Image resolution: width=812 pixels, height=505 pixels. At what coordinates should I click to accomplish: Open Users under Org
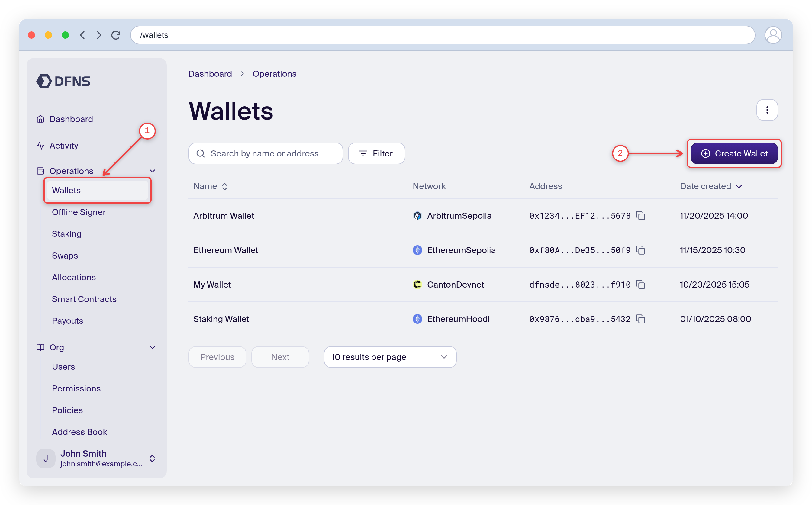tap(63, 367)
